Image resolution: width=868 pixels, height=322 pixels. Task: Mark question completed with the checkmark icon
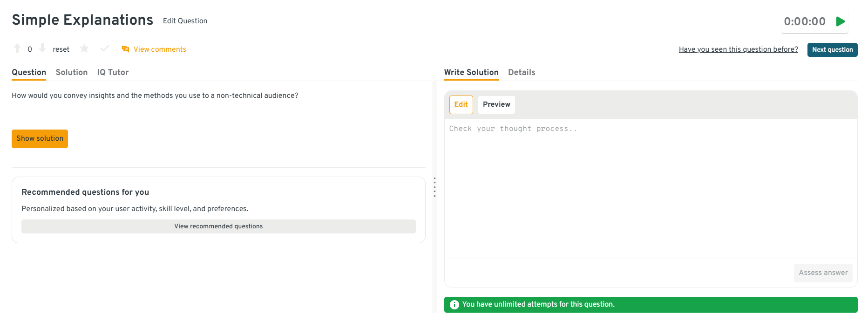(105, 48)
